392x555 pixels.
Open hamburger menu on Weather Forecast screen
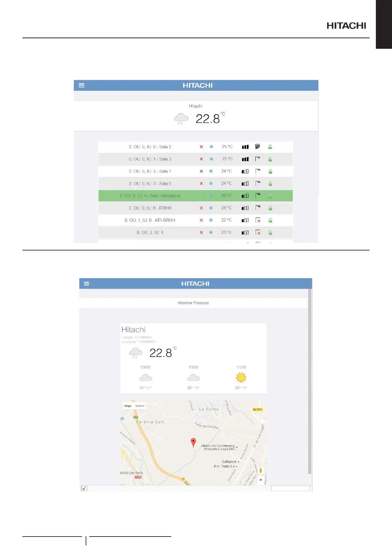click(x=87, y=283)
